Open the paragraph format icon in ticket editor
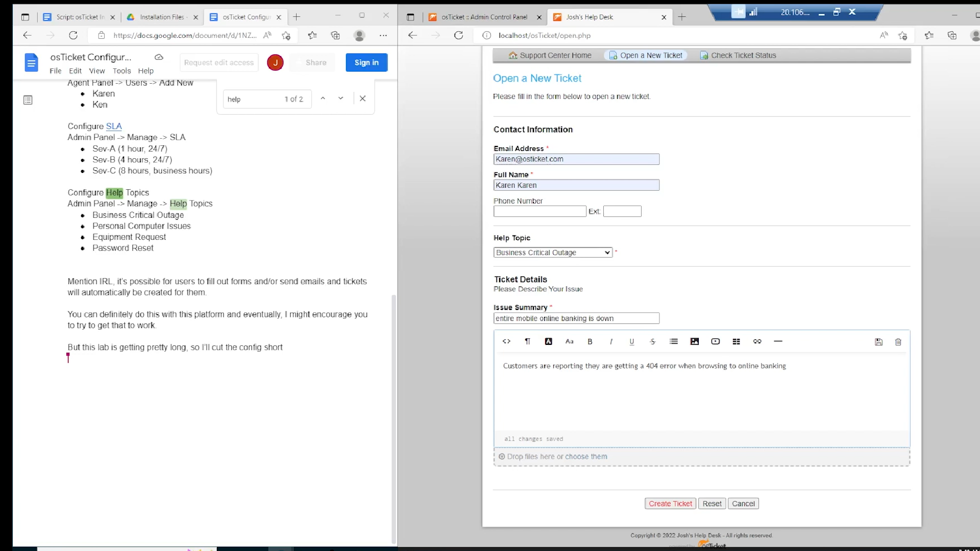 coord(527,341)
